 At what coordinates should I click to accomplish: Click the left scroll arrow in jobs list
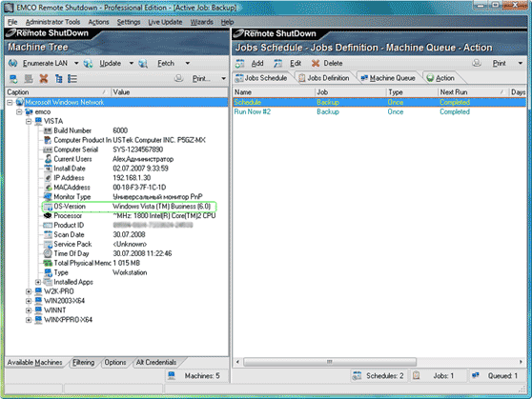[x=237, y=362]
